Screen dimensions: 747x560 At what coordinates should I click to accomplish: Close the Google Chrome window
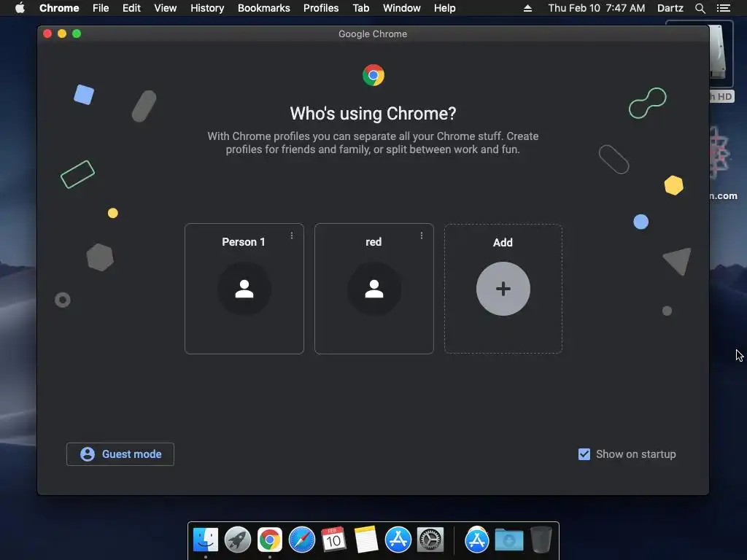(47, 34)
